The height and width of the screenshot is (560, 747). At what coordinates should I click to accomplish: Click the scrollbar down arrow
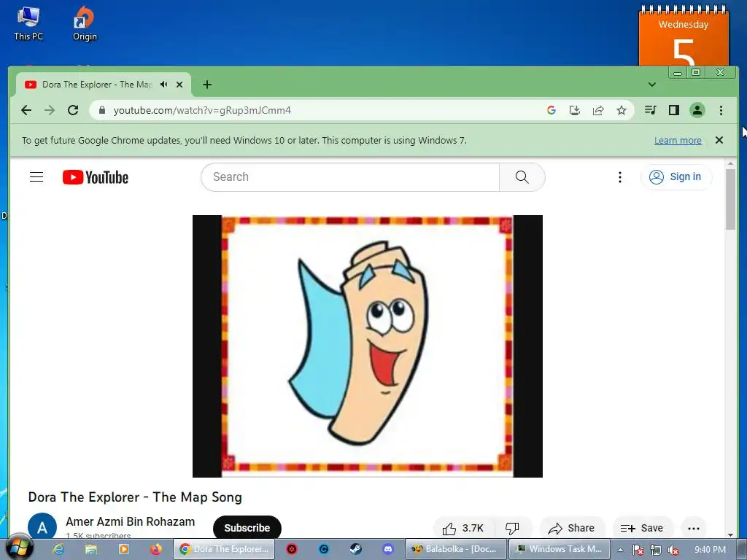click(x=730, y=534)
